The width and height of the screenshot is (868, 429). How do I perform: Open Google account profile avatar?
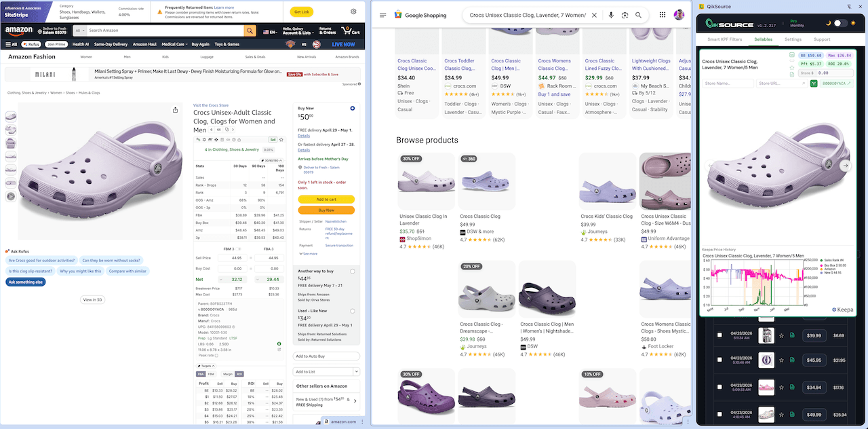point(679,15)
